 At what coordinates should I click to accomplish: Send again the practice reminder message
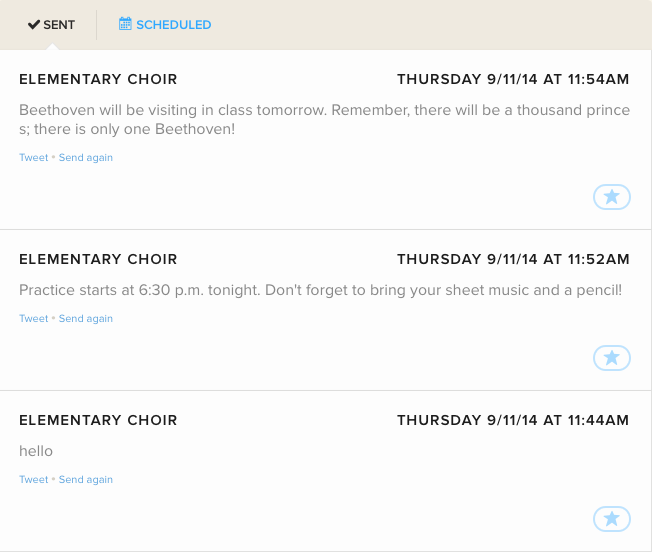click(86, 318)
